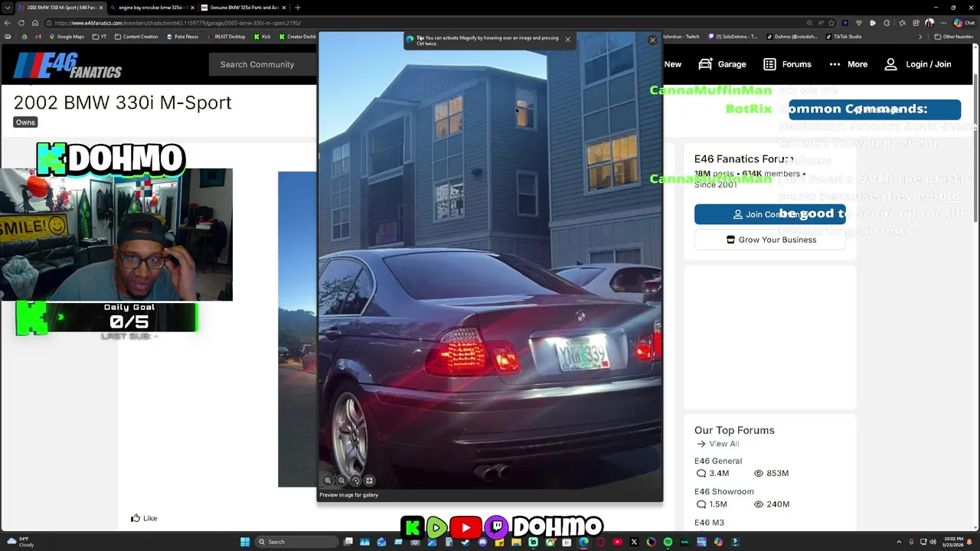Open the E46 Fanatics home logo

pyautogui.click(x=67, y=66)
